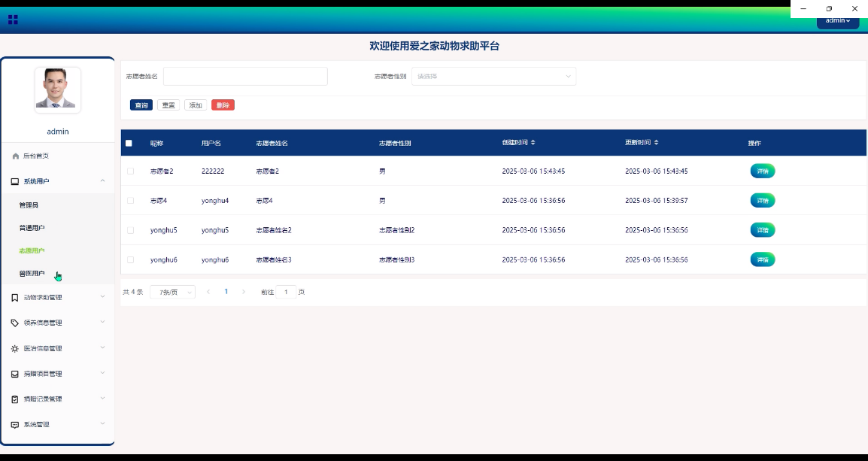Check the row checkbox for yonghu5
Image resolution: width=868 pixels, height=461 pixels.
[x=129, y=230]
